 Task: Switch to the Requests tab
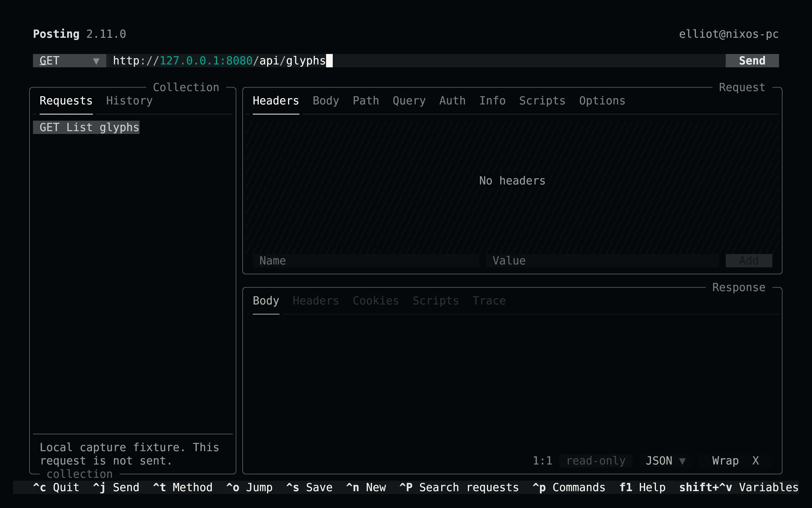[x=66, y=101]
